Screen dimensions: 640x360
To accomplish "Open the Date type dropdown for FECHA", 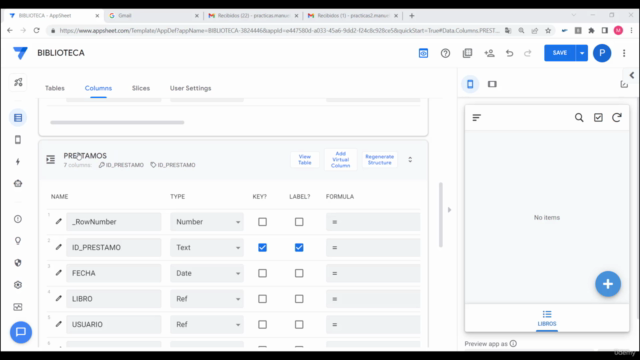I will tap(207, 273).
